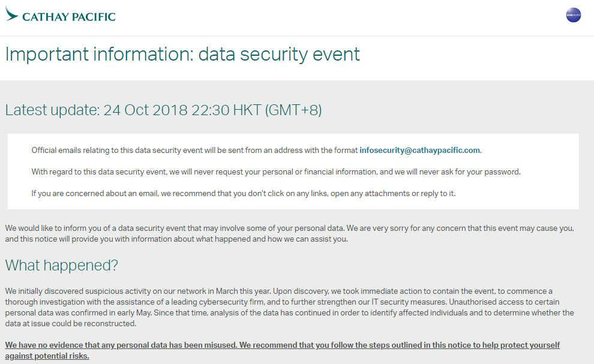This screenshot has width=594, height=364.
Task: Click the 'Official emails relating to' sentence
Action: 256,151
